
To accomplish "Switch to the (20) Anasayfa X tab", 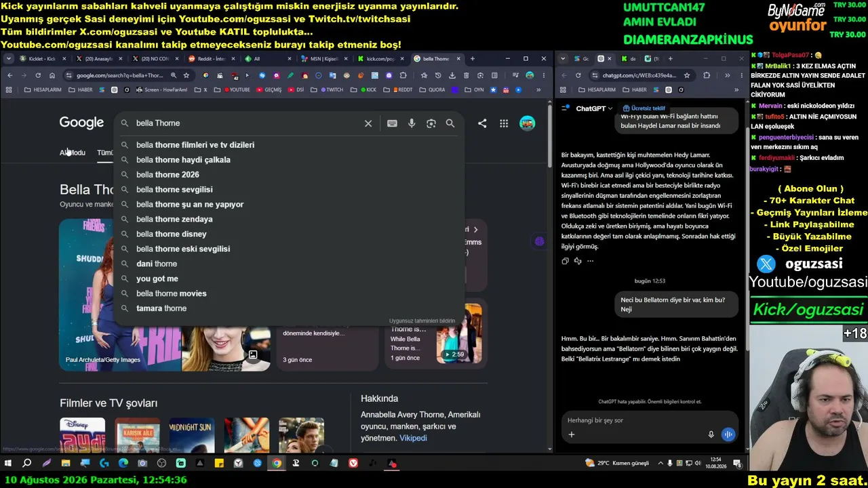I will [x=99, y=59].
